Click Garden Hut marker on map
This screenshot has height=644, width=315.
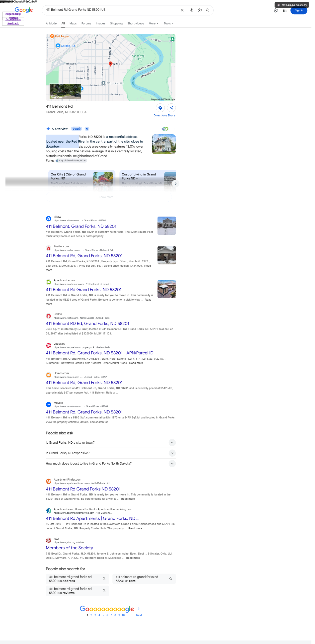click(58, 46)
